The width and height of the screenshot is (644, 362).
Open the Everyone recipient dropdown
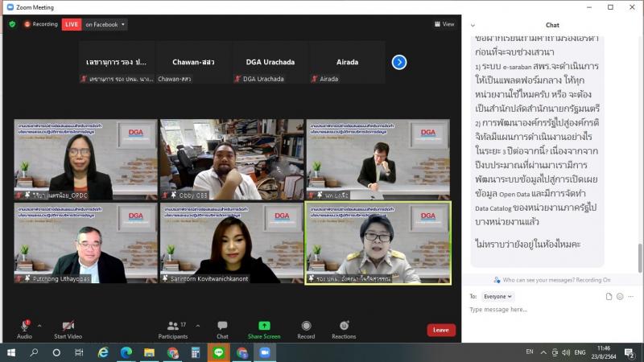497,296
